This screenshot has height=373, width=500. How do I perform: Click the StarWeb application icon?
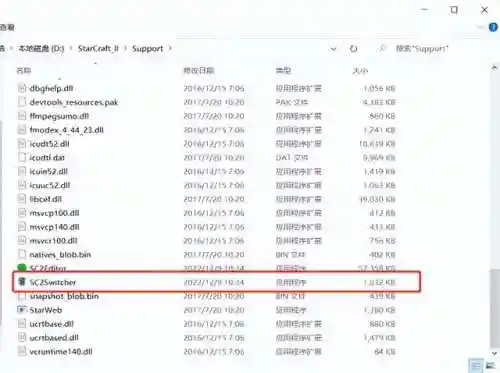coord(22,310)
